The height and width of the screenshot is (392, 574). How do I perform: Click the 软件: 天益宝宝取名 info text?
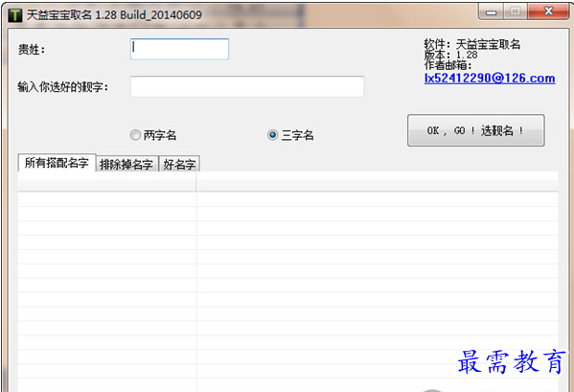coord(472,45)
